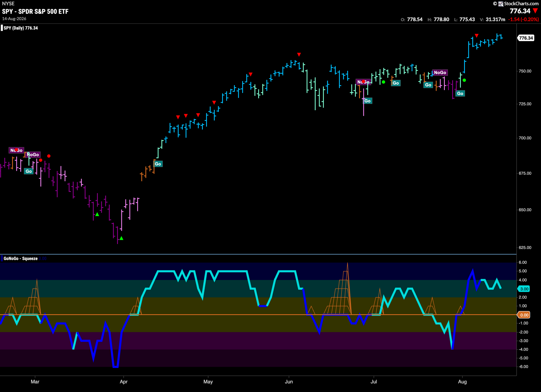The height and width of the screenshot is (392, 541).
Task: Click the Aug label on the time axis
Action: point(462,381)
